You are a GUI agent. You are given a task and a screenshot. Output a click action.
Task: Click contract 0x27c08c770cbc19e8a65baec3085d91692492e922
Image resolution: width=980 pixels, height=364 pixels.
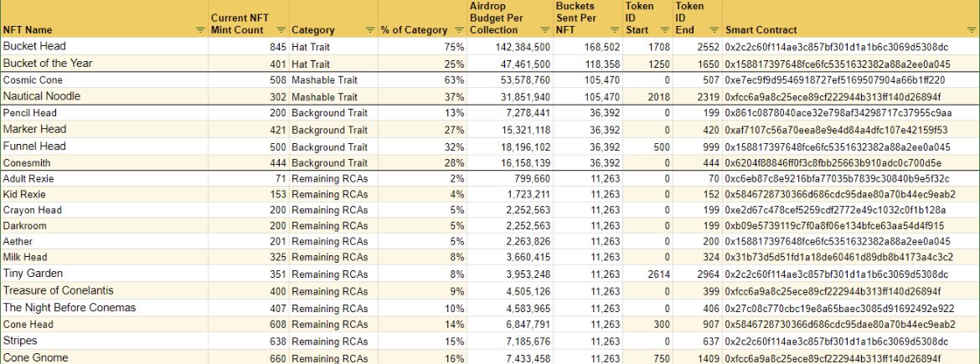(839, 309)
